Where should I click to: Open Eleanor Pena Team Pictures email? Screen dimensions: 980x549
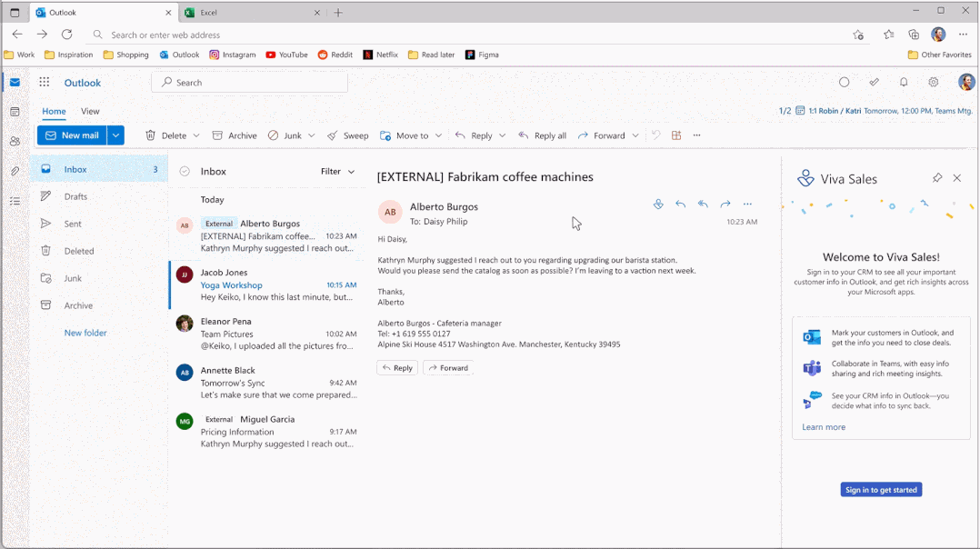[267, 334]
